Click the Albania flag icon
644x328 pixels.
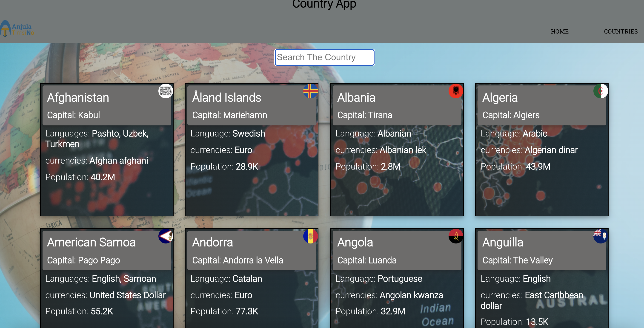coord(456,91)
